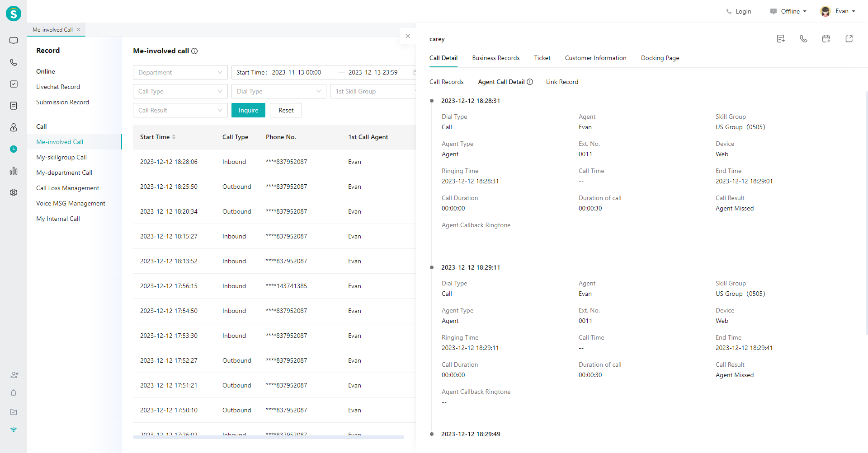Screen dimensions: 868x453
Task: Open the Call Result dropdown
Action: click(180, 110)
